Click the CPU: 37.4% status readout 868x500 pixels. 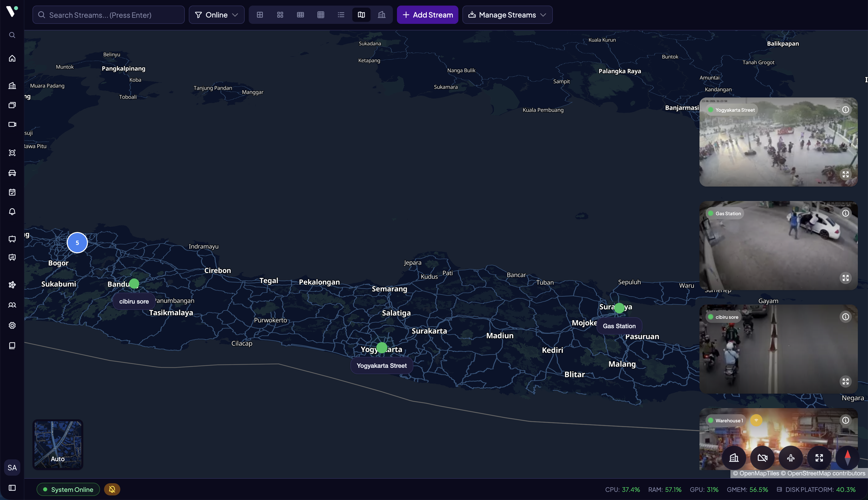click(623, 490)
